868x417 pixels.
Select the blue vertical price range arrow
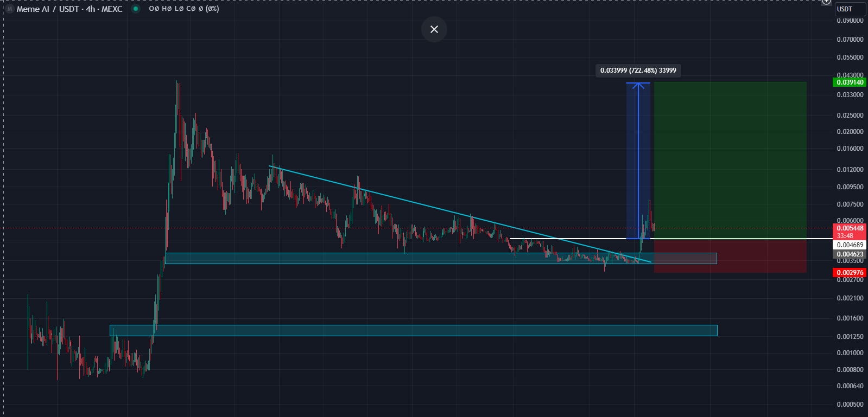[x=638, y=161]
